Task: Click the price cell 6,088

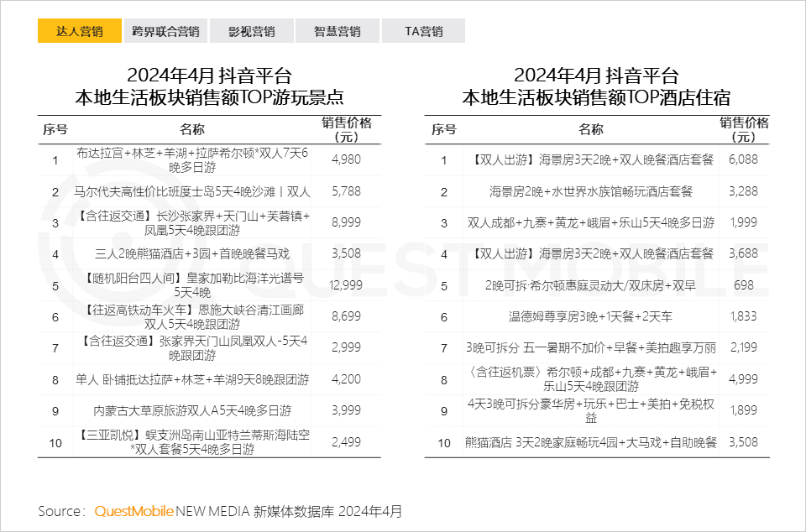Action: coord(743,159)
